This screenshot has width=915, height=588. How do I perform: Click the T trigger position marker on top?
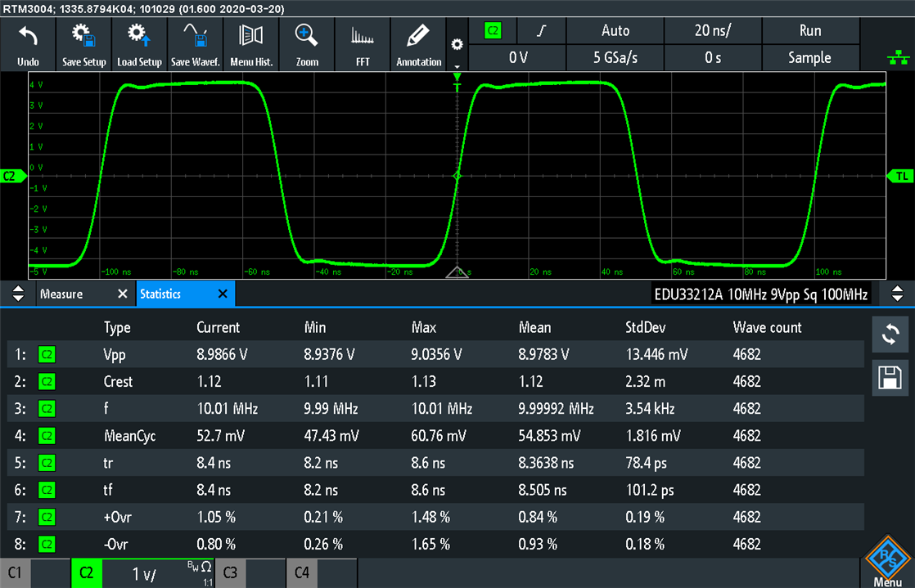click(457, 83)
